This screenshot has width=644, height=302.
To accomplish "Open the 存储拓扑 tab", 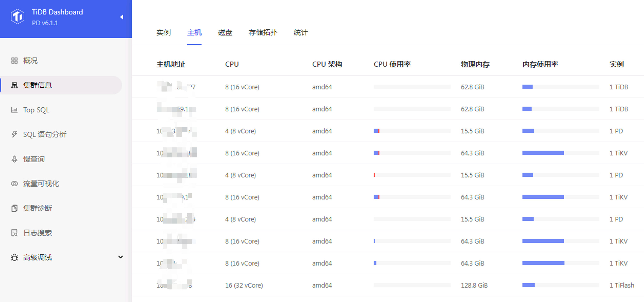I will click(263, 33).
